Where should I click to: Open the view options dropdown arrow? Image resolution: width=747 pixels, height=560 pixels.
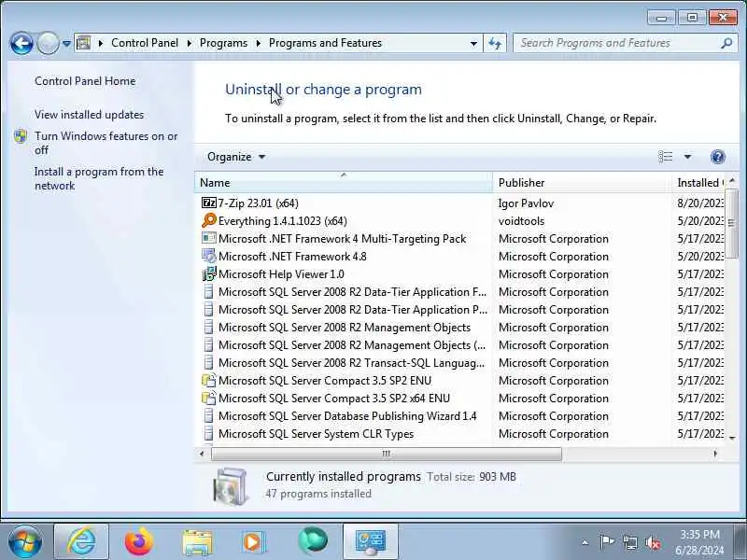click(687, 156)
